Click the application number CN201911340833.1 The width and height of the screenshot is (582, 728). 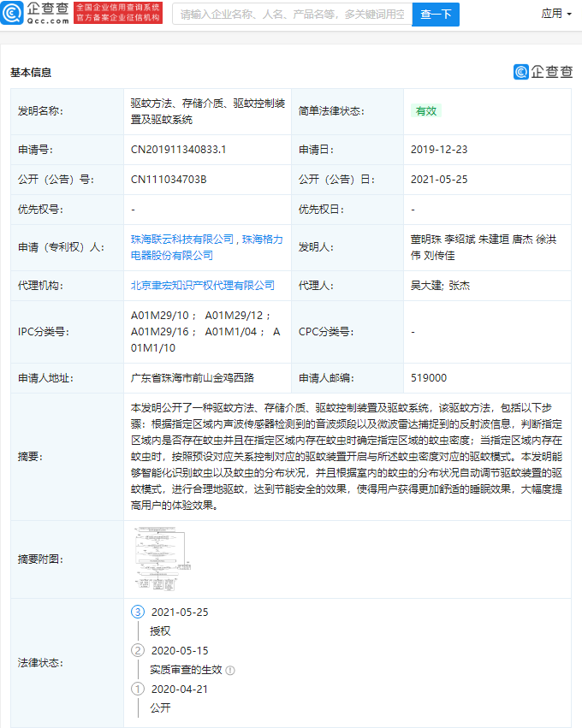pos(178,150)
